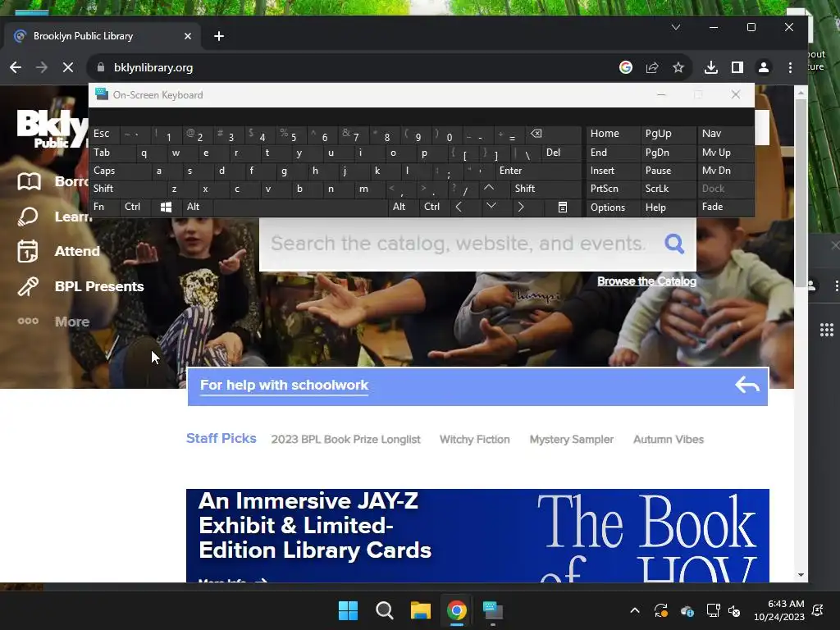840x630 pixels.
Task: Open the JAY-Z exhibit banner
Action: tap(477, 536)
